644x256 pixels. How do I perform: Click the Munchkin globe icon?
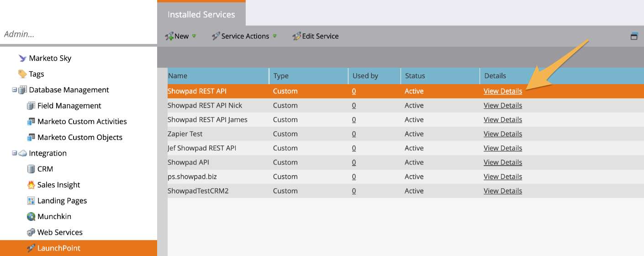click(x=31, y=216)
